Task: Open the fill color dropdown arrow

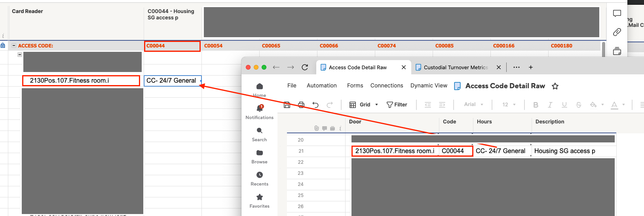Action: 602,104
